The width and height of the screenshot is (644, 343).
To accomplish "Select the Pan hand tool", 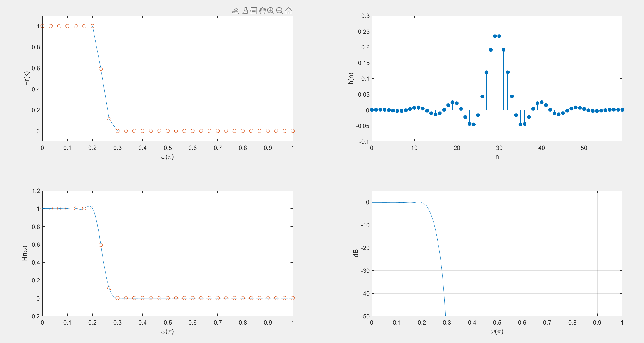I will click(262, 11).
